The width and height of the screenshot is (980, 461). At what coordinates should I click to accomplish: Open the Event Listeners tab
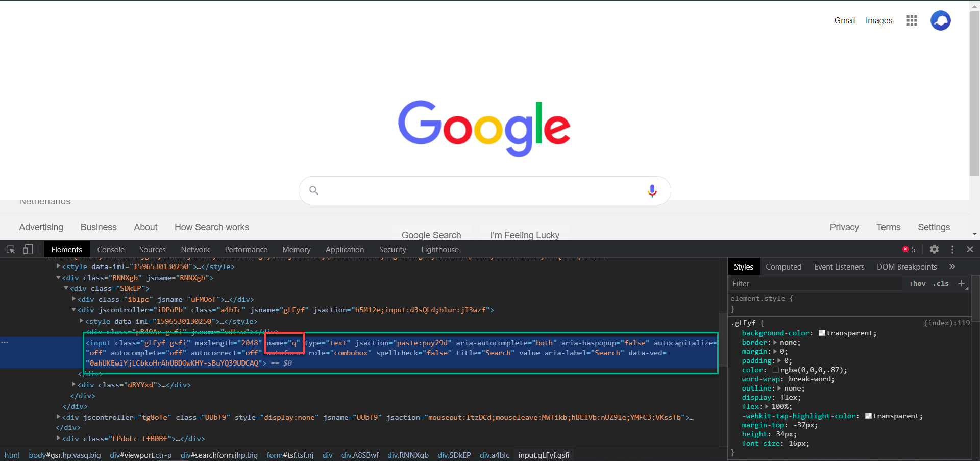coord(839,266)
